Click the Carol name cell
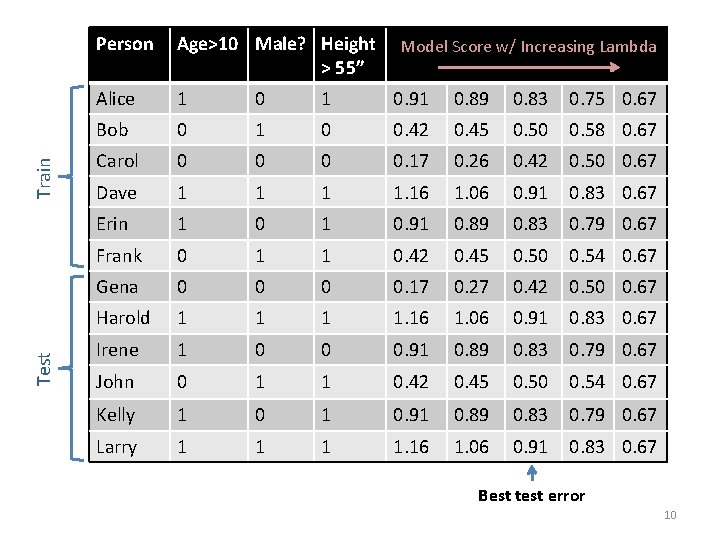 (117, 160)
